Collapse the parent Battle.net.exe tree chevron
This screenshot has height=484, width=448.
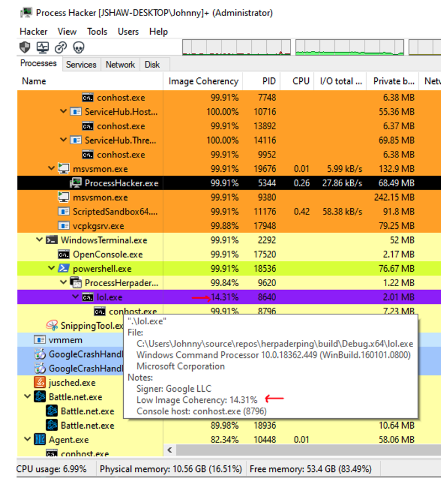click(27, 396)
